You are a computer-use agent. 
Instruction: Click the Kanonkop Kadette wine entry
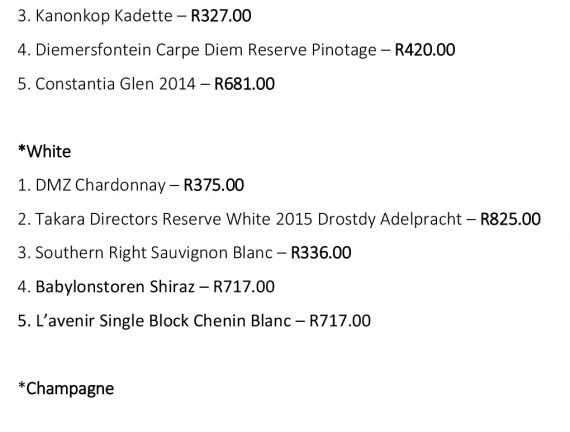134,16
